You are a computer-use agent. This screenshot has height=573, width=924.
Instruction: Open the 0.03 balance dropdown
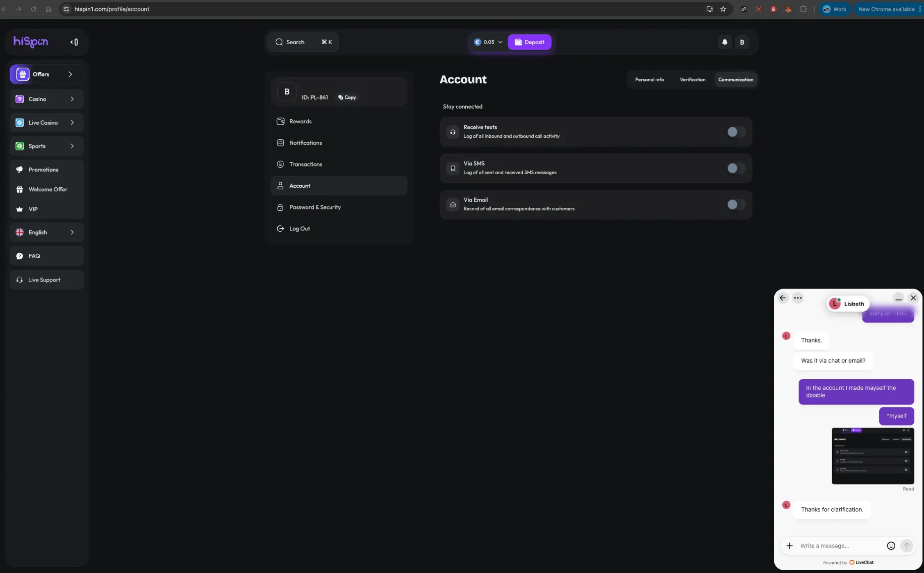(x=489, y=42)
